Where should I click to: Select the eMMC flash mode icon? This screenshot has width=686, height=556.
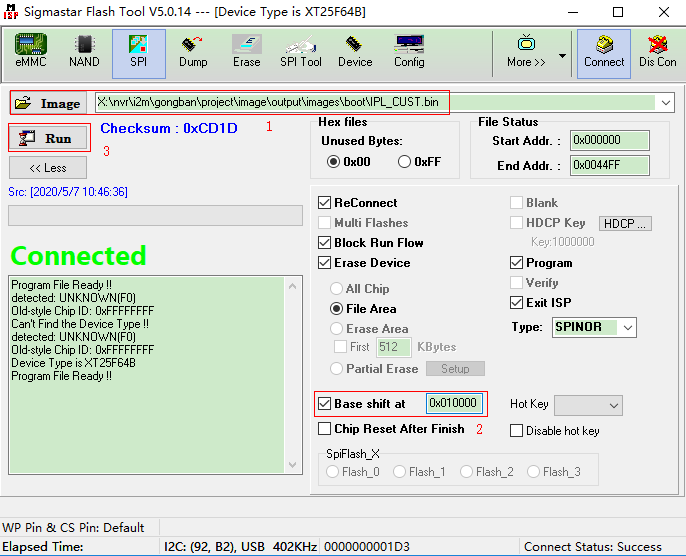31,52
